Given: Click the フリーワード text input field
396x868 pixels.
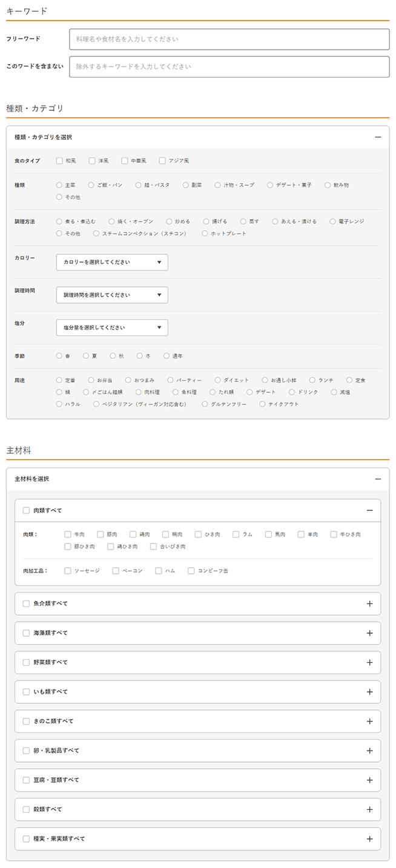Looking at the screenshot, I should 229,39.
